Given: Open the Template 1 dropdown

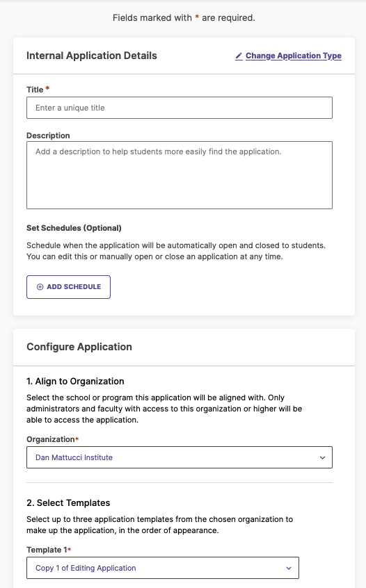Looking at the screenshot, I should (163, 568).
